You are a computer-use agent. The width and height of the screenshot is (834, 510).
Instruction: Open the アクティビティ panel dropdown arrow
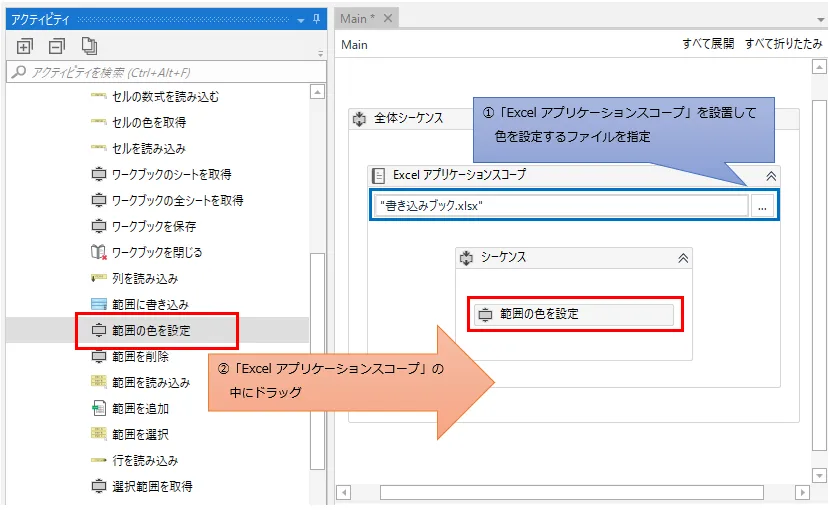(301, 20)
